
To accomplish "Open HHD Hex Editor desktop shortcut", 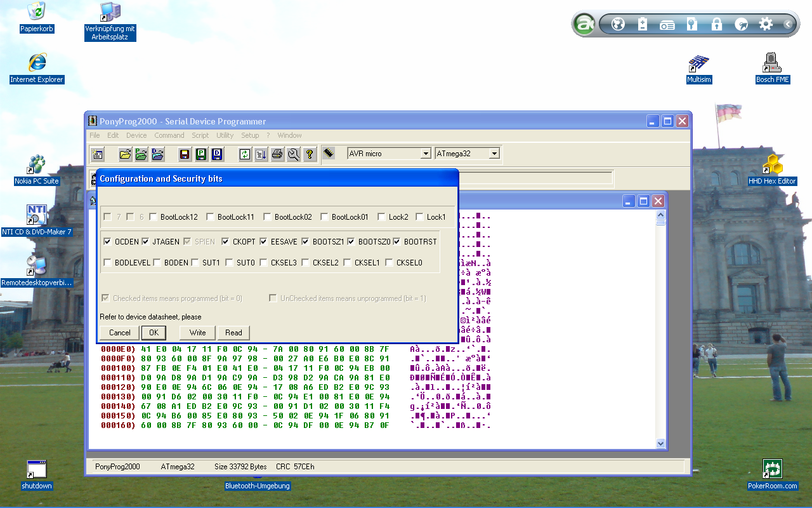I will click(772, 170).
